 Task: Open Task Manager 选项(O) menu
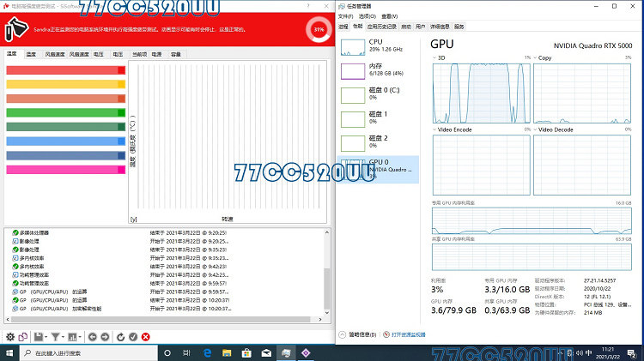tap(368, 16)
